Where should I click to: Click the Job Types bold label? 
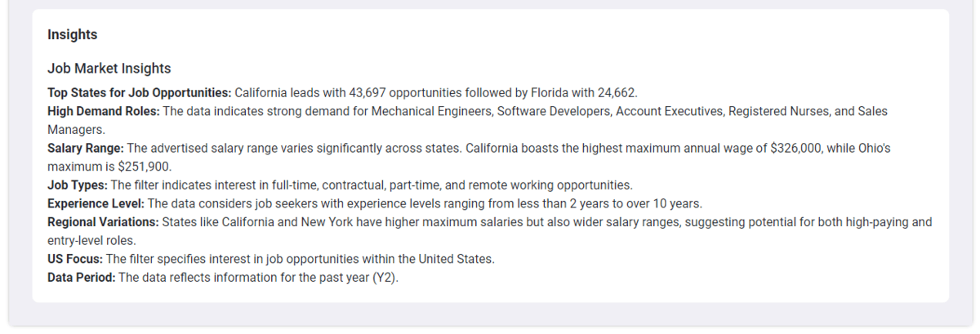click(78, 185)
